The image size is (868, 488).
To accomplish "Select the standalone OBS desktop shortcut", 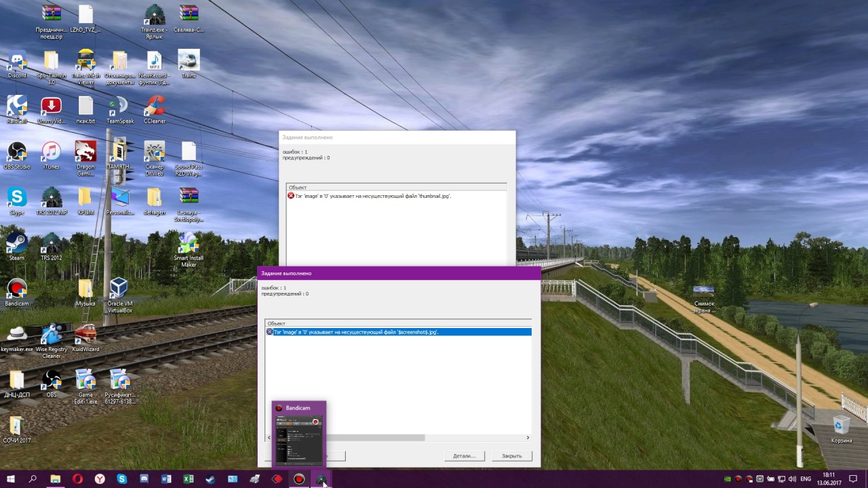I will tap(51, 383).
